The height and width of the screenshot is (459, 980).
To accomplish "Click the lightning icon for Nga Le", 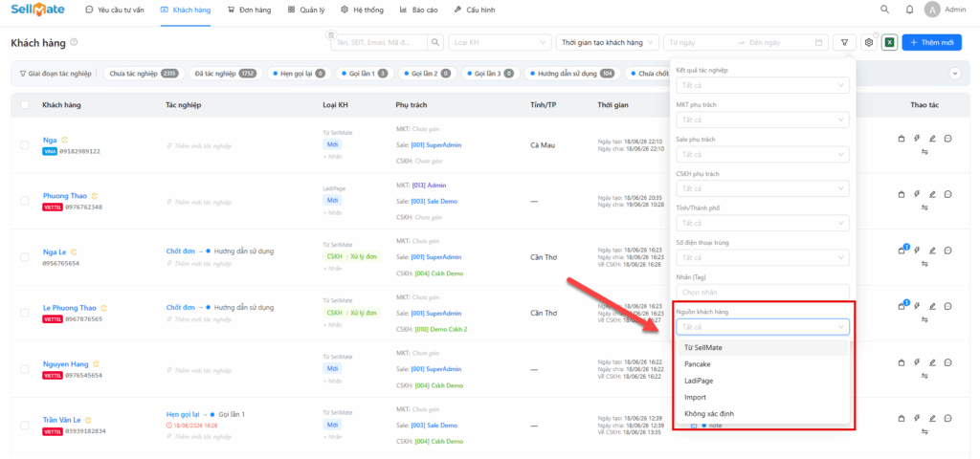I will tap(917, 251).
